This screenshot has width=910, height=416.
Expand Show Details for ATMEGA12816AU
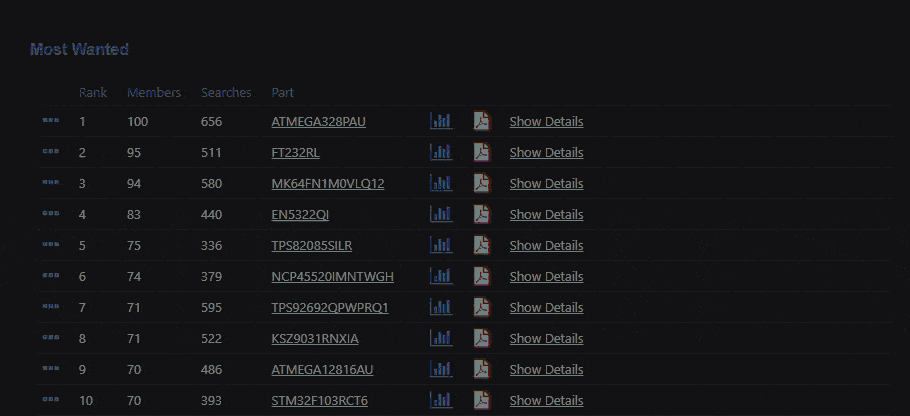click(x=546, y=370)
